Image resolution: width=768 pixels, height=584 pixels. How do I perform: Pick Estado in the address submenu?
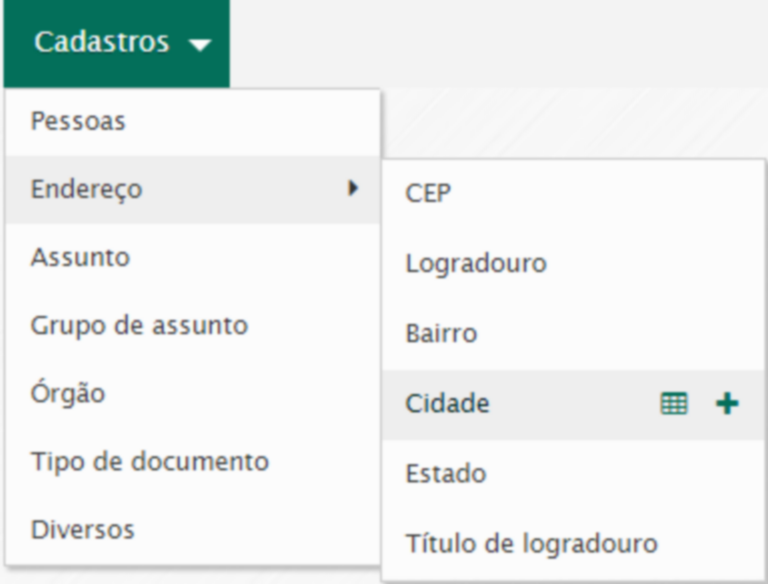[x=445, y=473]
